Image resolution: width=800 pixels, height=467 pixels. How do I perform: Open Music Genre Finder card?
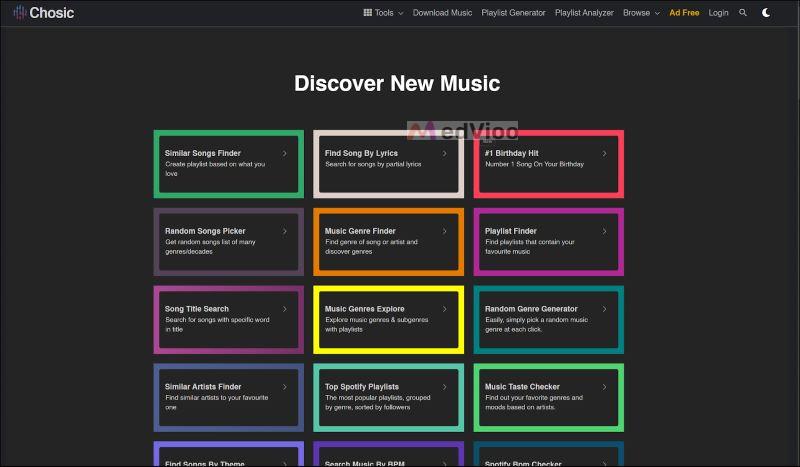click(x=388, y=241)
